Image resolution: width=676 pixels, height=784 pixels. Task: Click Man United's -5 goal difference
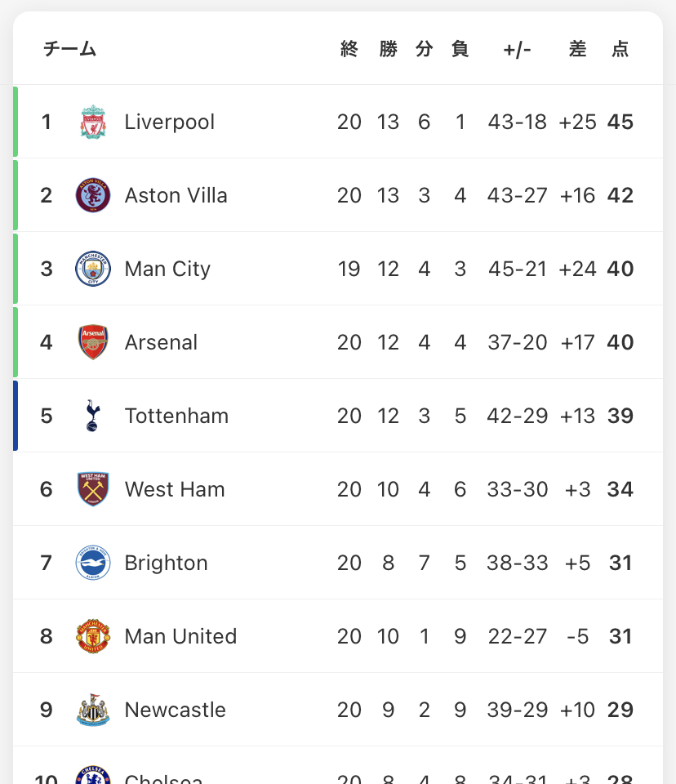(x=577, y=636)
